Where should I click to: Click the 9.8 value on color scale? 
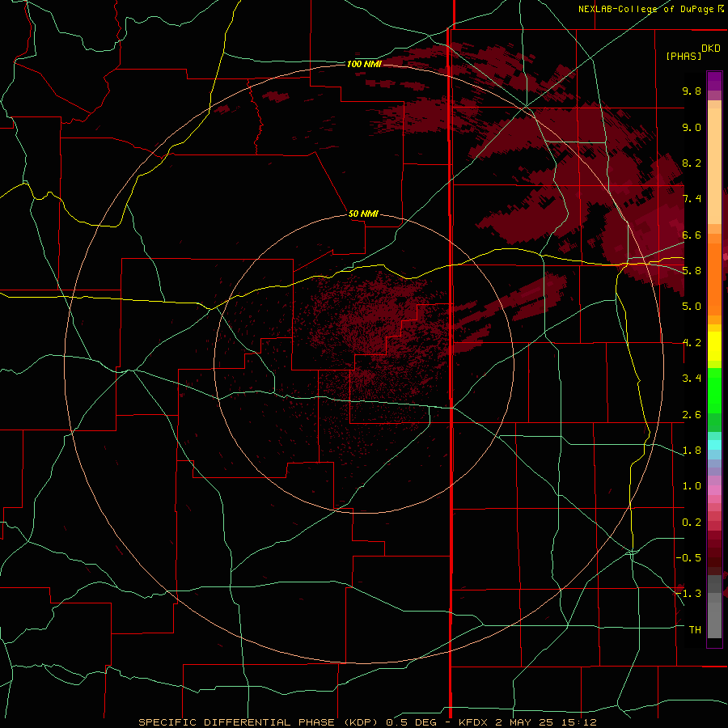[x=692, y=91]
